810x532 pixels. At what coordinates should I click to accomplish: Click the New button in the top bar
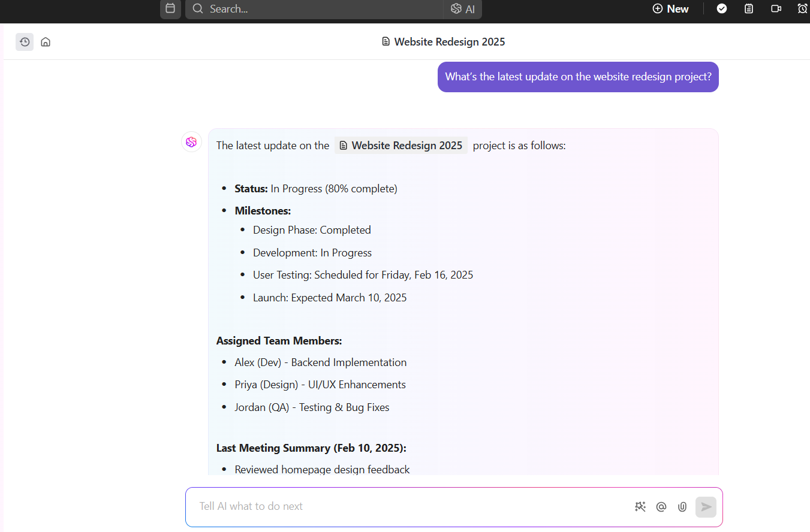[x=670, y=8]
